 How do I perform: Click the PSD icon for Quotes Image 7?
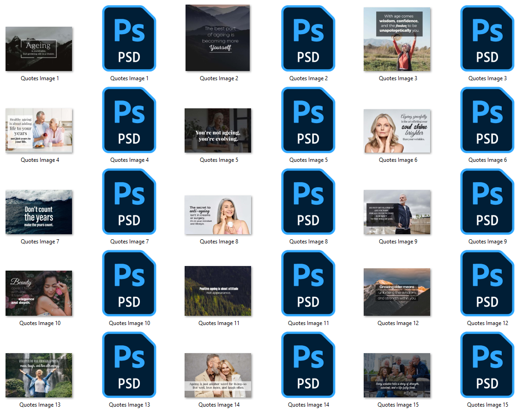[129, 202]
